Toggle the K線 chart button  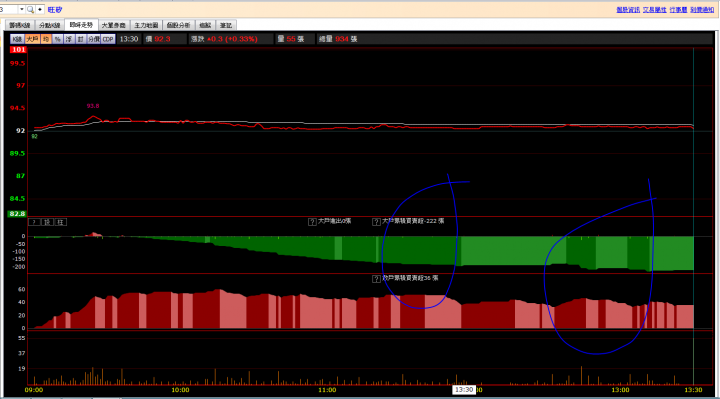click(17, 39)
